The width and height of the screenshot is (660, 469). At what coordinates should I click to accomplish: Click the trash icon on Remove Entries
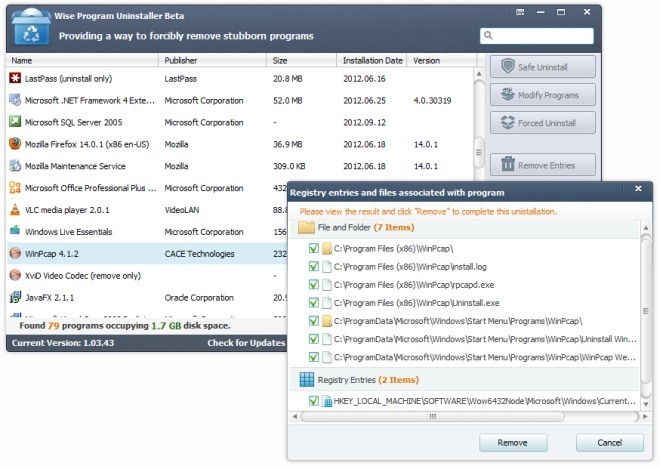tap(508, 164)
